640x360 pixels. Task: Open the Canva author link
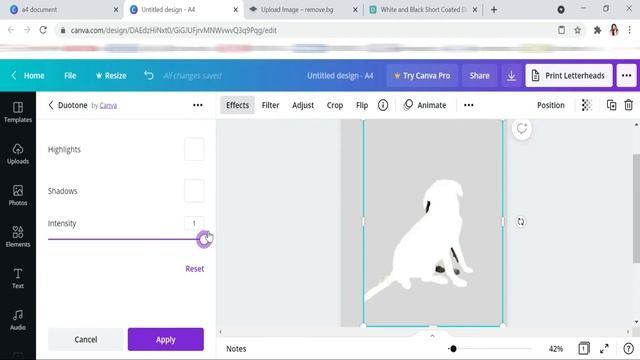tap(108, 105)
